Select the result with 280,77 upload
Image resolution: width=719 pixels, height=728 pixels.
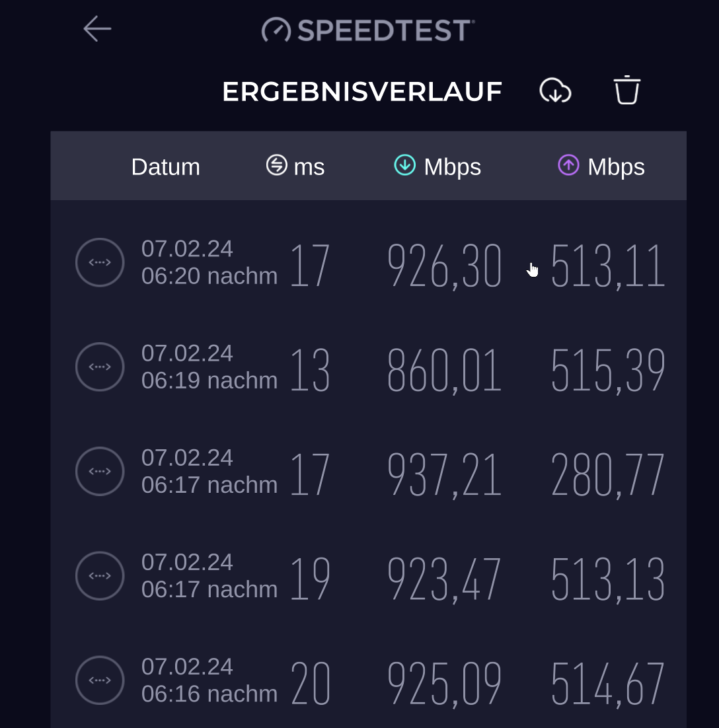point(368,472)
